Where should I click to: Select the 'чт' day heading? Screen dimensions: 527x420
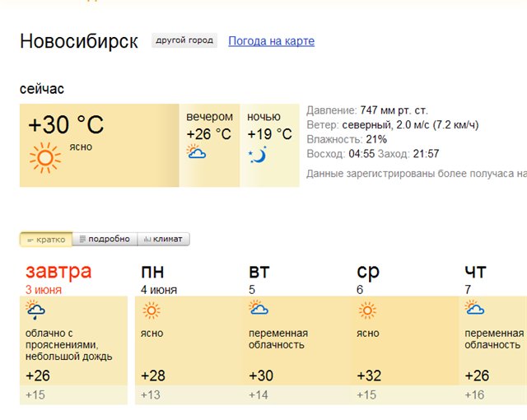[475, 272]
